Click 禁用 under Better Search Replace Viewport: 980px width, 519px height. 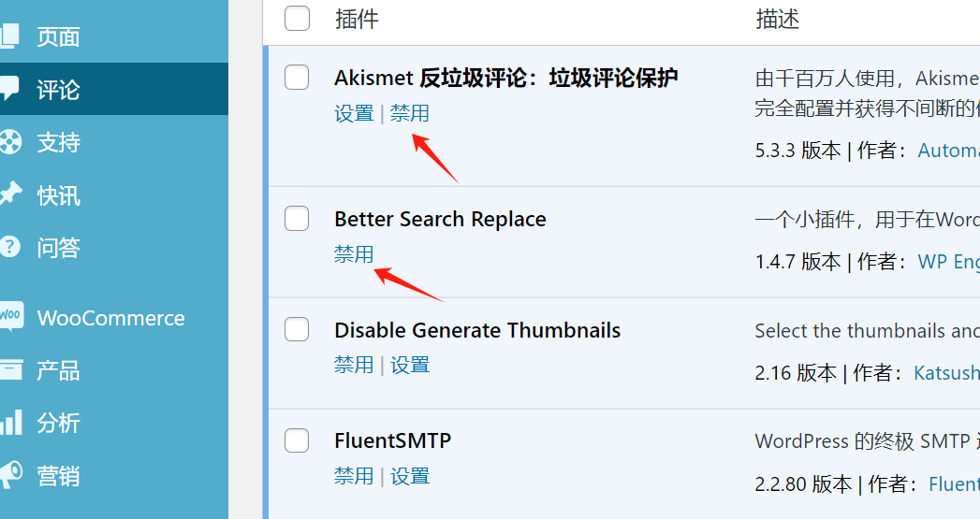tap(354, 253)
